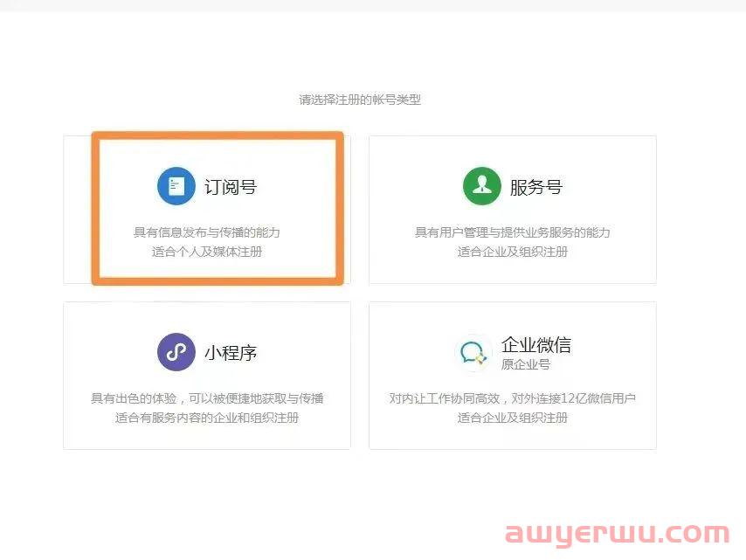Click text 适合有服务内容的企业和组织注册

click(207, 418)
